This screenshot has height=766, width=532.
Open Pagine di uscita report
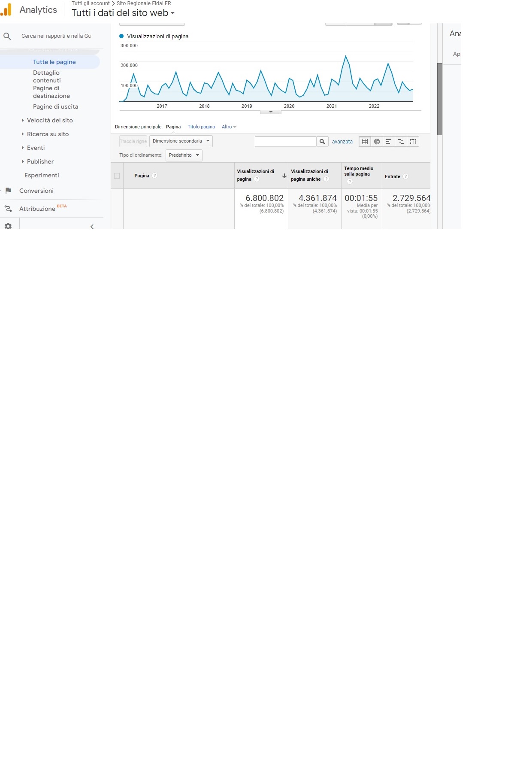pos(55,107)
